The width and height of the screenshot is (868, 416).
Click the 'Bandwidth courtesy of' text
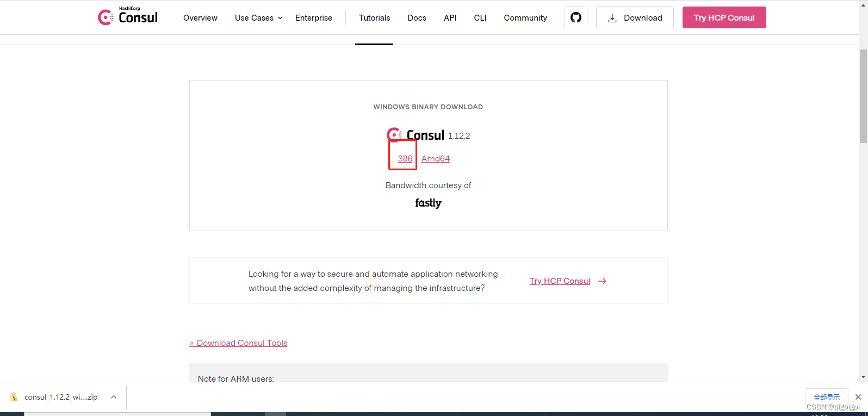429,185
